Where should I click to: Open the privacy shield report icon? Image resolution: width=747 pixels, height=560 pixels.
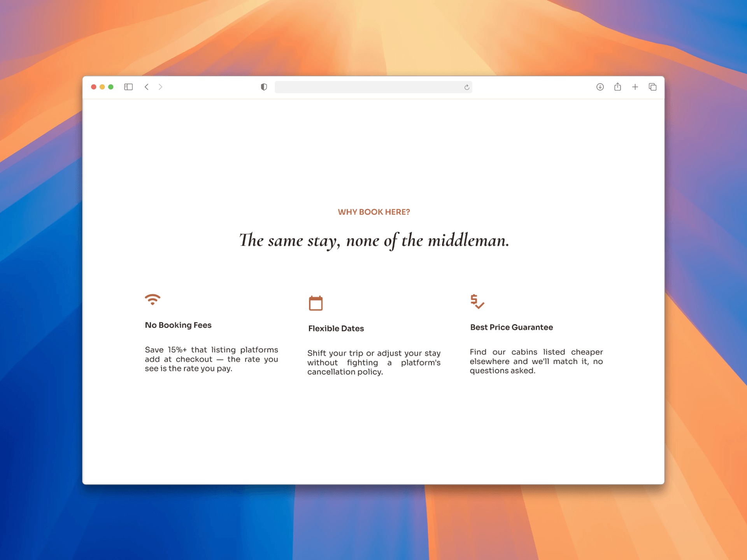[264, 87]
